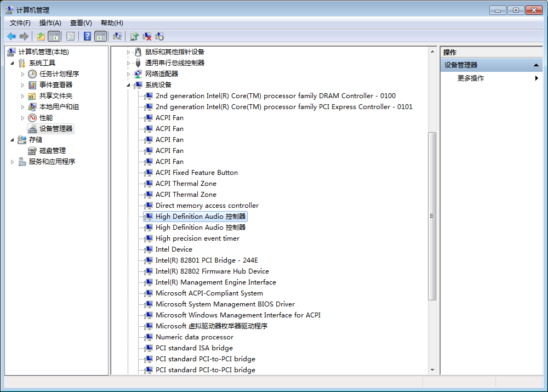Screen dimensions: 548x392
Task: Click the Disable device toolbar icon
Action: (159, 36)
